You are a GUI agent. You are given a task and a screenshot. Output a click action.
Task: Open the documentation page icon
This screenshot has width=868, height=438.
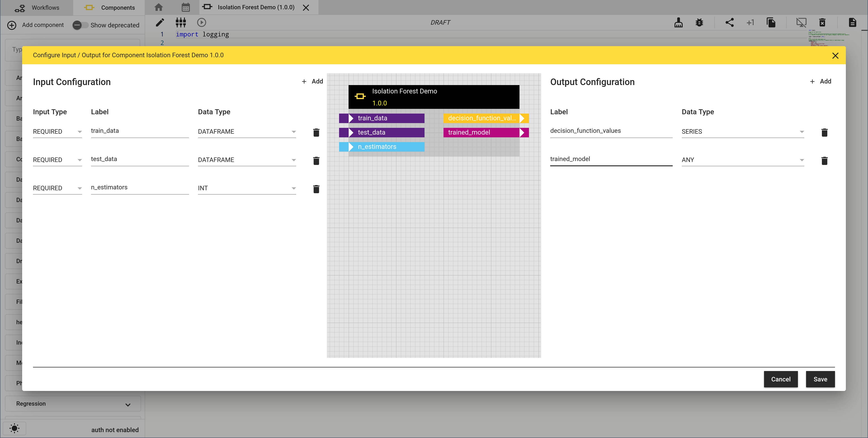(852, 23)
